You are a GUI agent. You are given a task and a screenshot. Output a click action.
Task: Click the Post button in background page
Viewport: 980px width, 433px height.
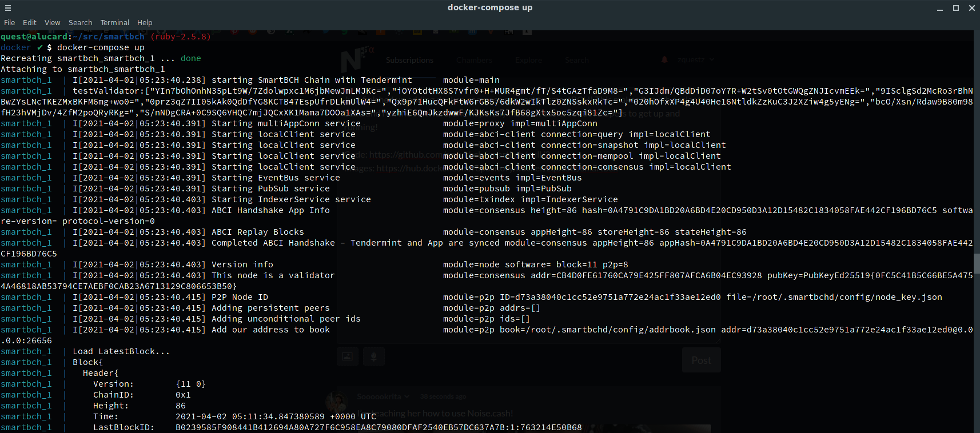pos(702,360)
